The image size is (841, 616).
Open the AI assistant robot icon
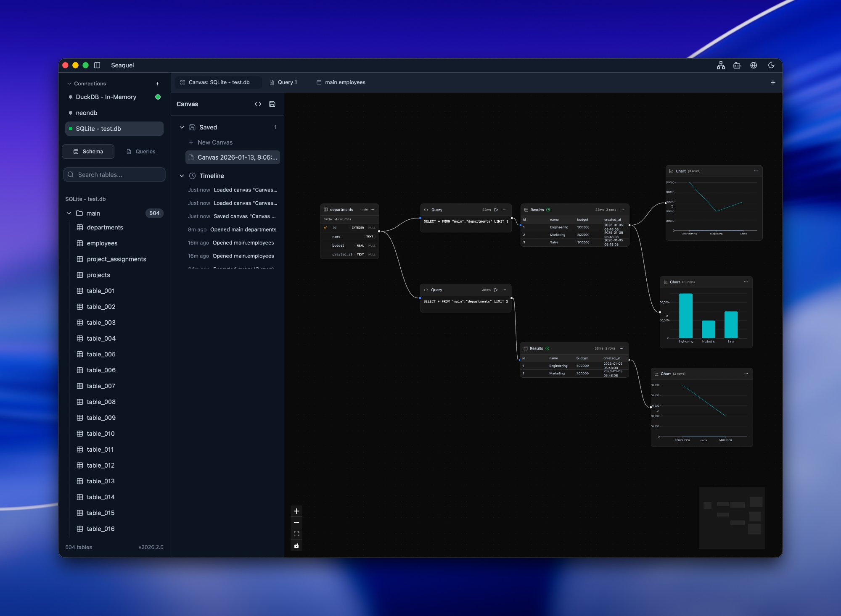(x=737, y=65)
